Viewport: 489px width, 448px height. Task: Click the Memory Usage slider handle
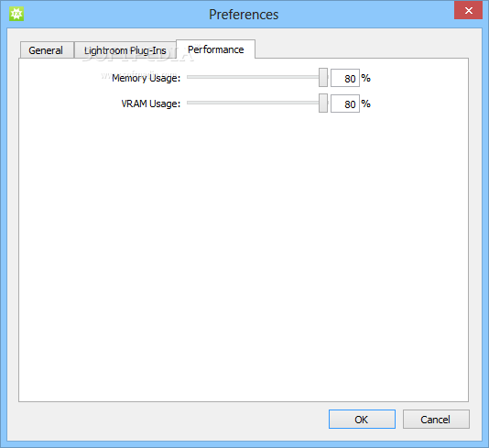[323, 77]
